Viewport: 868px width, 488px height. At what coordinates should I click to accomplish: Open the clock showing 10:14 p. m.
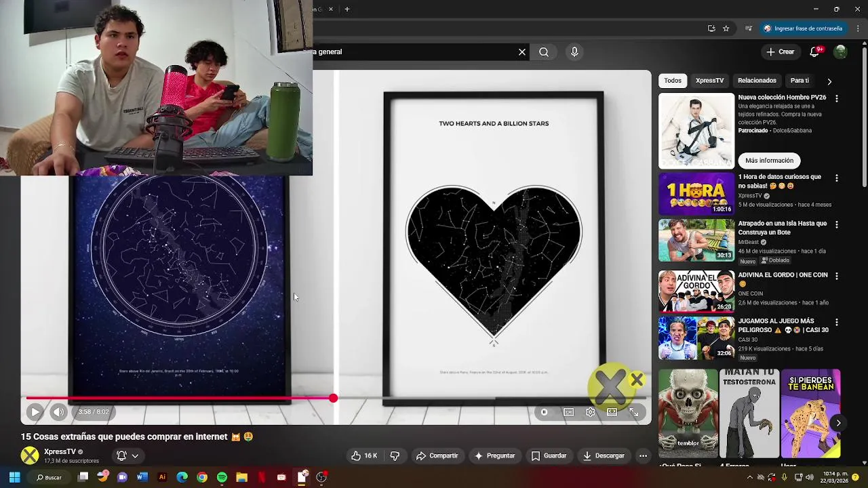pyautogui.click(x=835, y=477)
